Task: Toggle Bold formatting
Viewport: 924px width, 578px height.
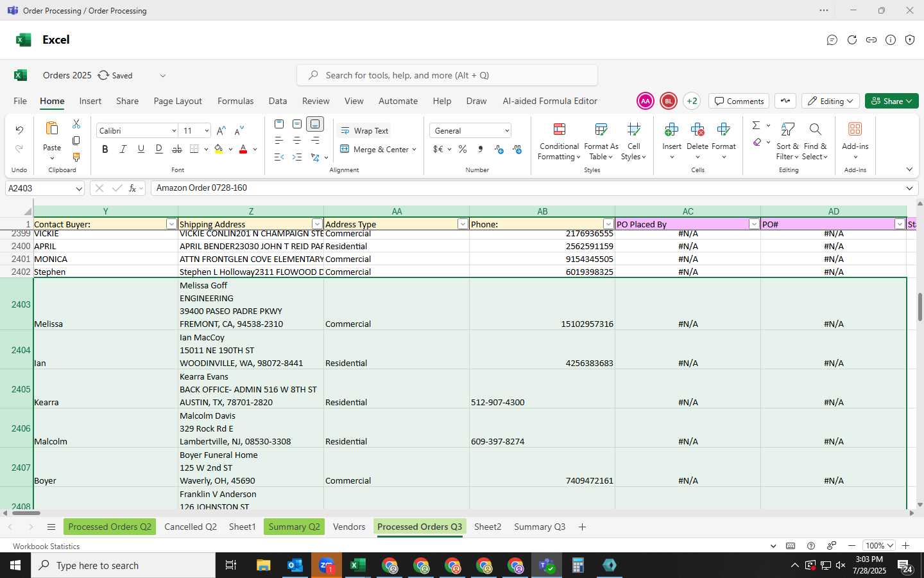Action: (x=105, y=149)
